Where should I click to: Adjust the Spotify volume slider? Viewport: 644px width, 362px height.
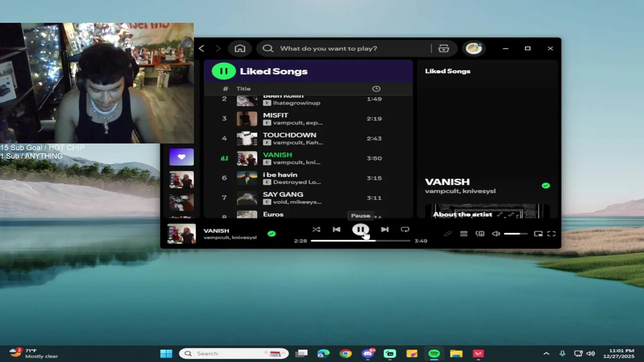(x=516, y=234)
